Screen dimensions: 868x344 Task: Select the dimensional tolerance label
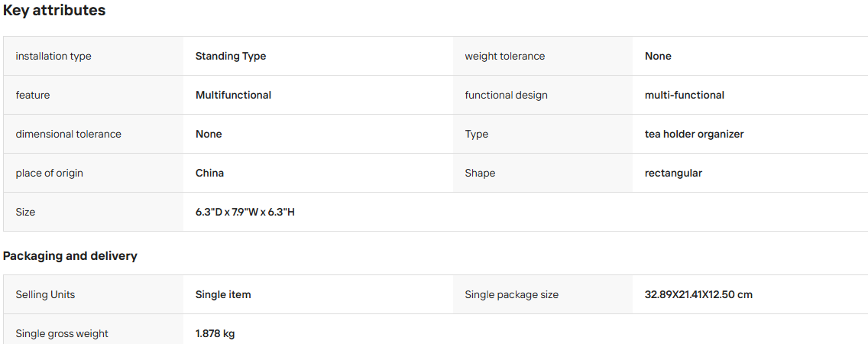[68, 134]
